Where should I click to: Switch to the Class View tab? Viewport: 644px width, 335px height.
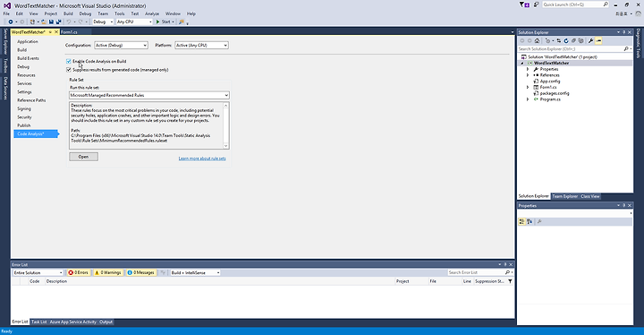pyautogui.click(x=590, y=196)
